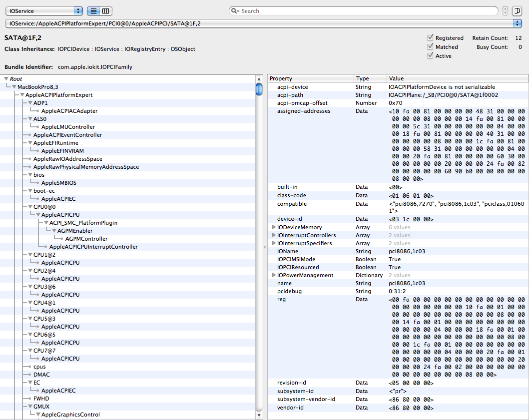Expand the IOPowerManagement dictionary
The height and width of the screenshot is (420, 529).
(x=274, y=275)
